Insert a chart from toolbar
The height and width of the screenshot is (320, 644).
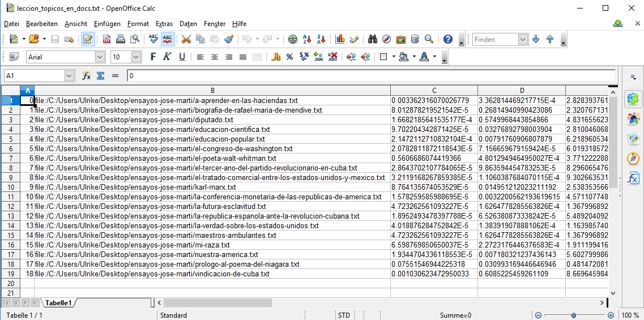pyautogui.click(x=340, y=39)
